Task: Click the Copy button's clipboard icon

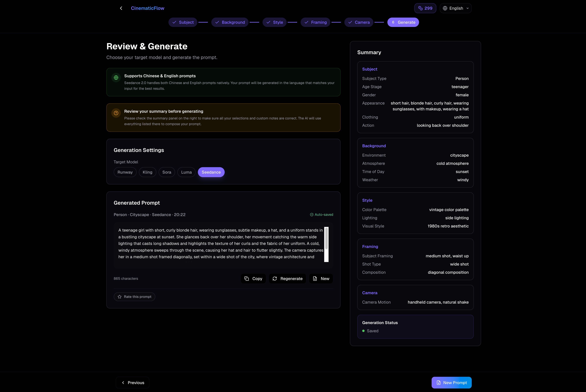Action: point(247,279)
